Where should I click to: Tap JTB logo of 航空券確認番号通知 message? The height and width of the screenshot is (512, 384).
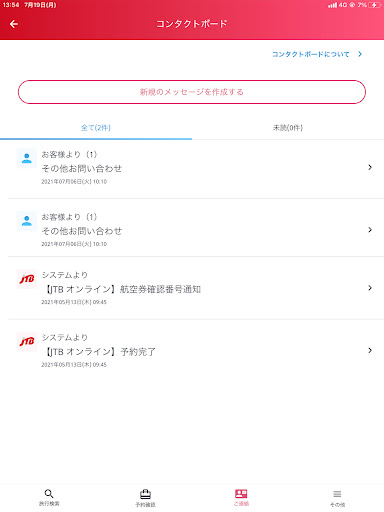[27, 279]
